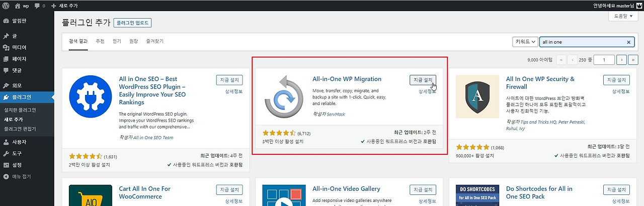Open the 사용자 users menu
This screenshot has height=206, width=644.
point(27,142)
